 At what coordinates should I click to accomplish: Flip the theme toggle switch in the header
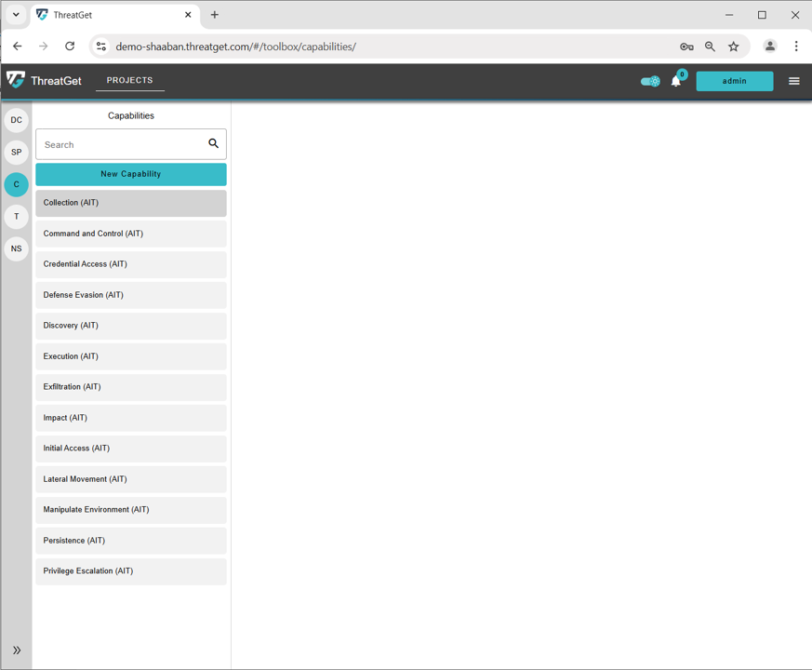pos(649,81)
